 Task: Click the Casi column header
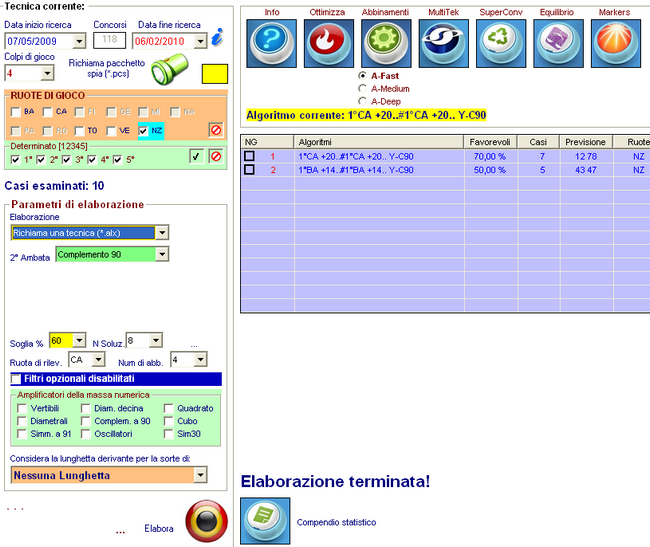click(x=538, y=142)
